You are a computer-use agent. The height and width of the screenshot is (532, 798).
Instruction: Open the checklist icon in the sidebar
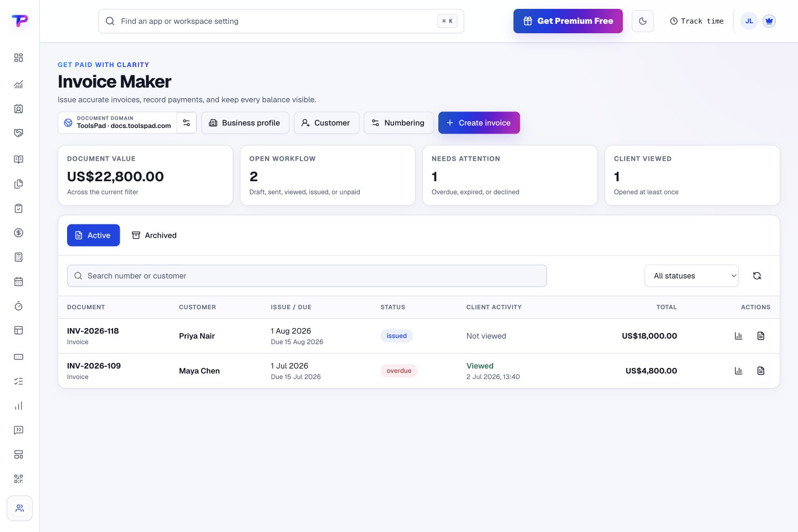click(18, 381)
